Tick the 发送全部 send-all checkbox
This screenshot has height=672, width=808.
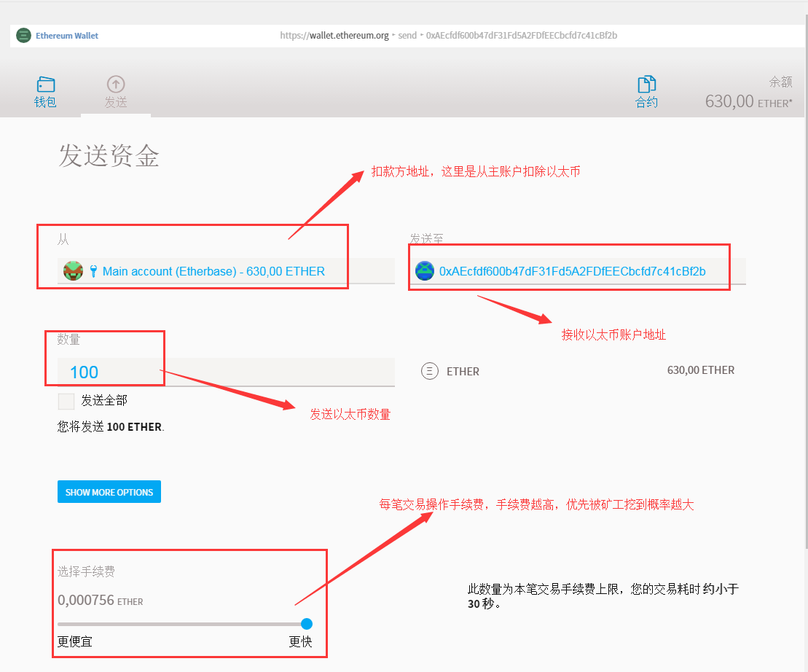coord(66,401)
